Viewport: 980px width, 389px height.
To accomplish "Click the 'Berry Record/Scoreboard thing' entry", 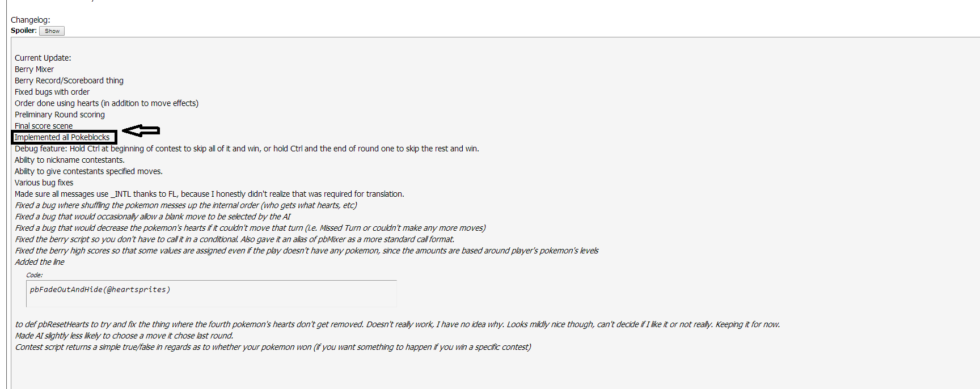I will click(x=69, y=81).
